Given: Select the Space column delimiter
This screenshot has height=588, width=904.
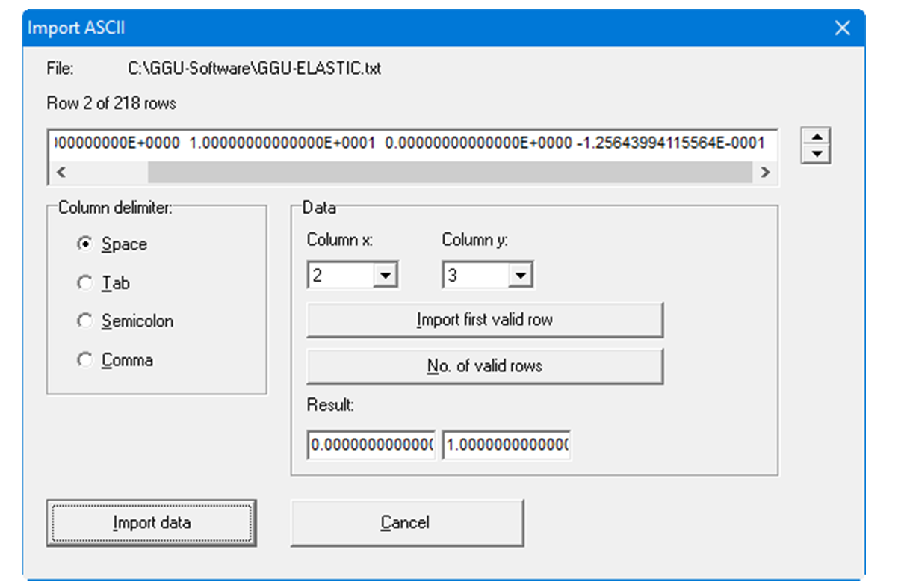Looking at the screenshot, I should point(84,244).
